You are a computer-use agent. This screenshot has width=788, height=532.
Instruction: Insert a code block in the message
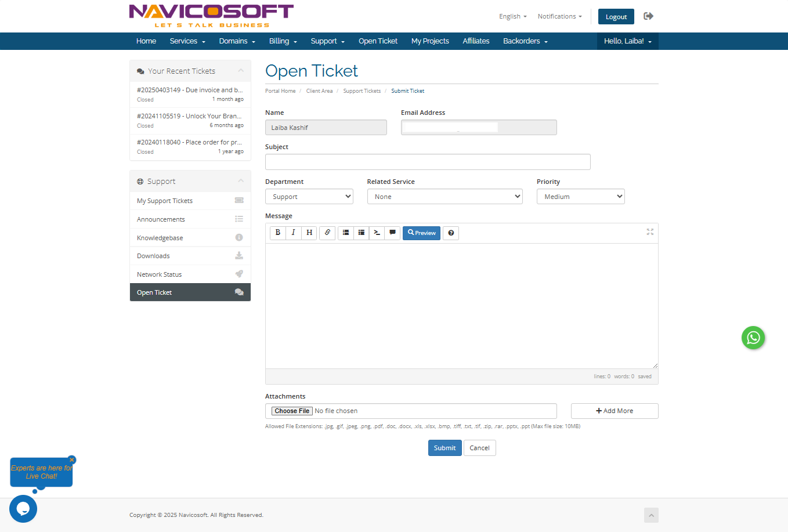click(377, 233)
